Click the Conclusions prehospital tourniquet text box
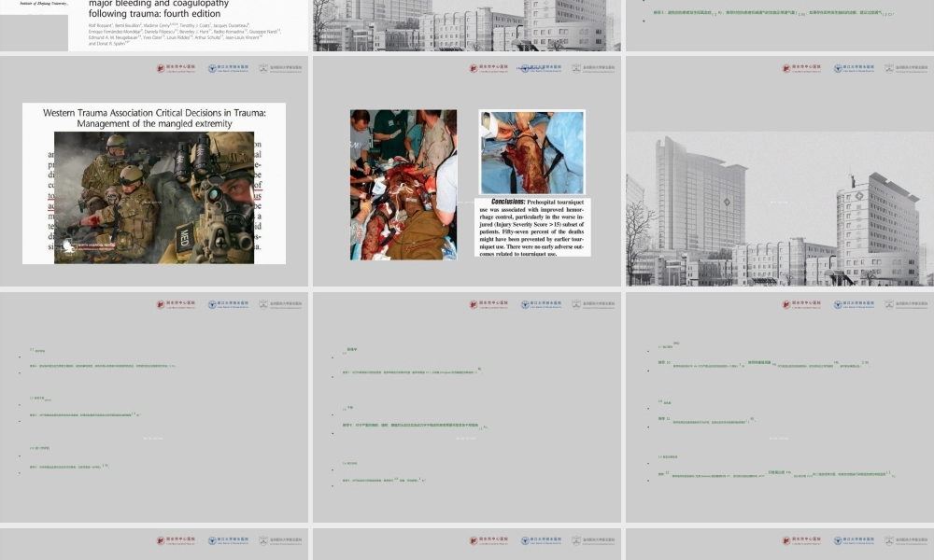 (x=533, y=227)
